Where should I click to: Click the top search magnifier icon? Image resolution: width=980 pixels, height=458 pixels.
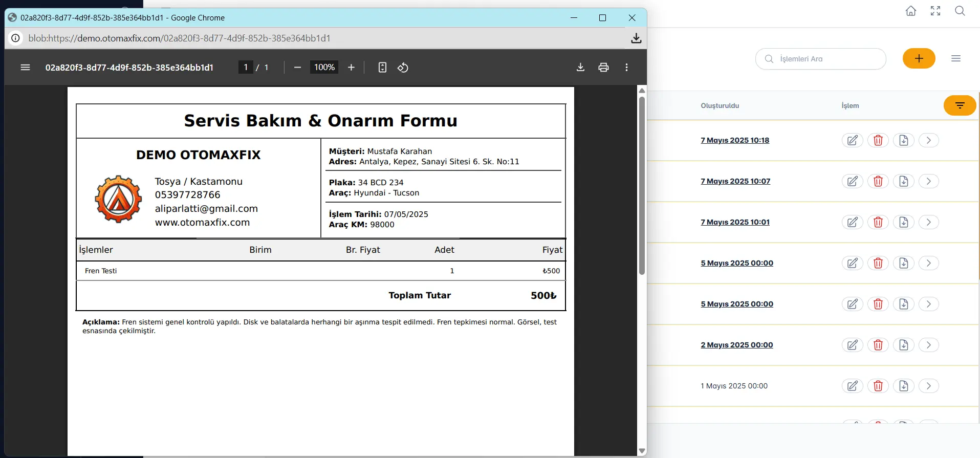960,11
